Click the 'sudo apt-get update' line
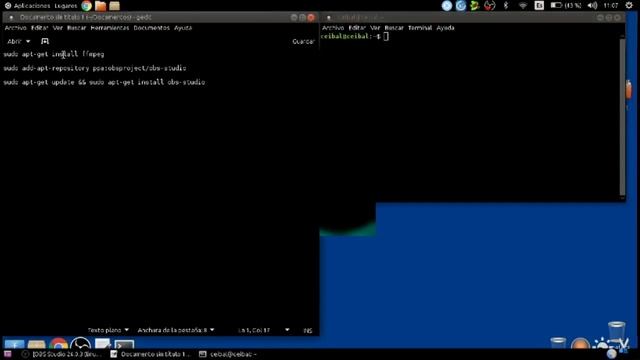The width and height of the screenshot is (640, 360). [104, 82]
